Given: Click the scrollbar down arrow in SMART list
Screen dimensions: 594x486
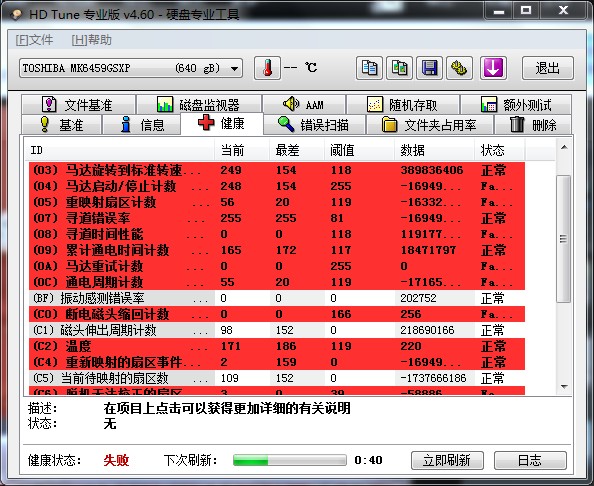Looking at the screenshot, I should tap(564, 387).
